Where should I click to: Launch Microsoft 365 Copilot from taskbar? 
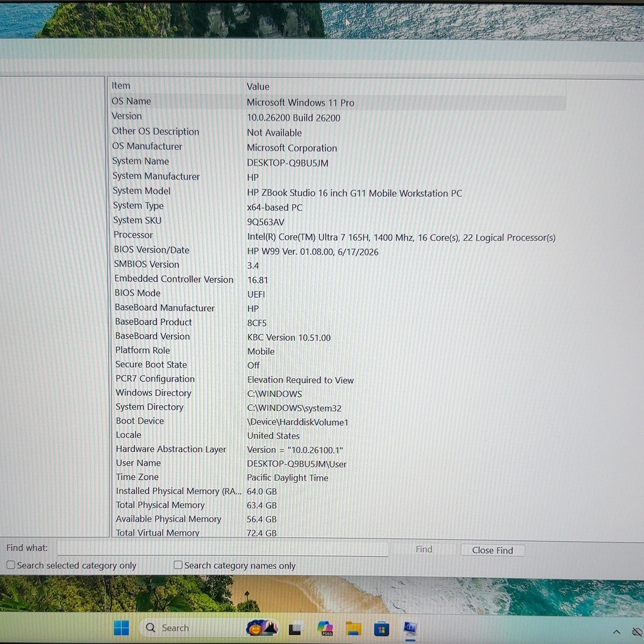tap(325, 628)
